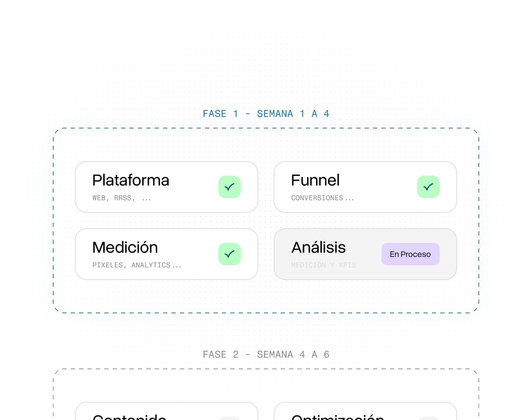This screenshot has height=420, width=532.
Task: Click the 'CONVERSIONES...' subtitle text
Action: (x=317, y=198)
